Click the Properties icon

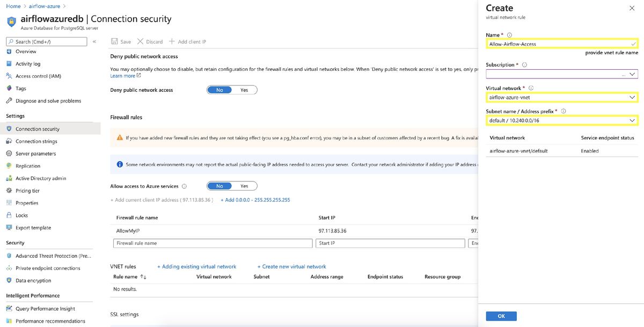pos(9,203)
